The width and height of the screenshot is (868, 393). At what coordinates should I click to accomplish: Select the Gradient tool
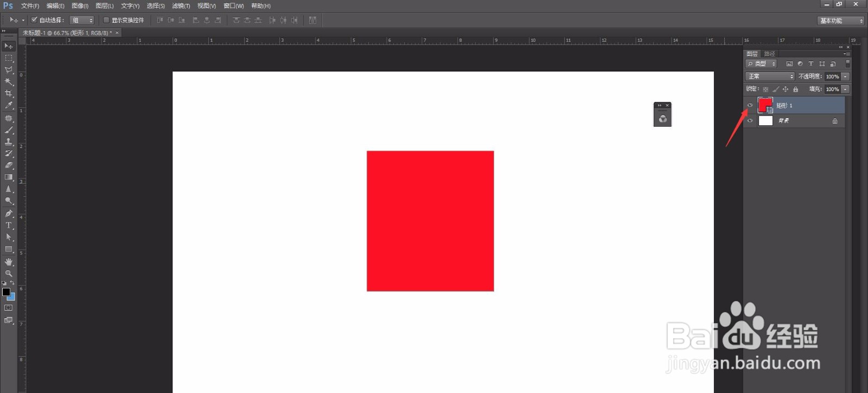(8, 177)
